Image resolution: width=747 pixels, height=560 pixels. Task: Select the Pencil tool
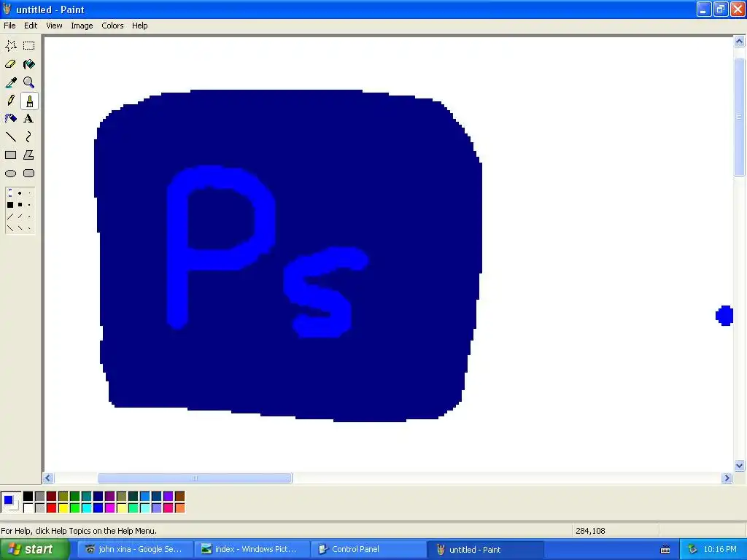10,101
